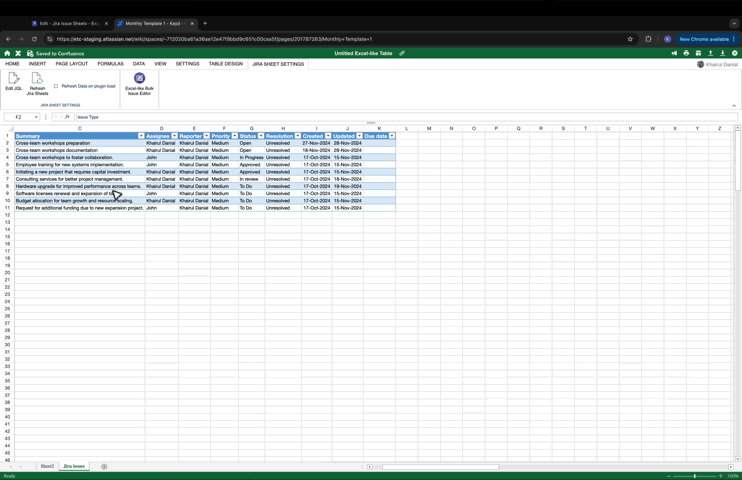The width and height of the screenshot is (742, 480).
Task: Switch to the TABLE DESIGN tab
Action: point(225,64)
